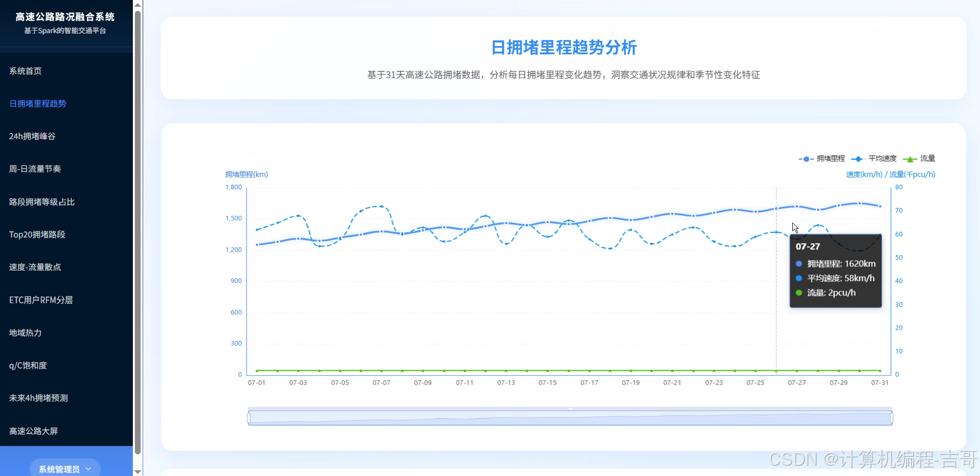Click the sidebar scrollbar down arrow
Image resolution: width=980 pixels, height=476 pixels.
click(x=137, y=471)
